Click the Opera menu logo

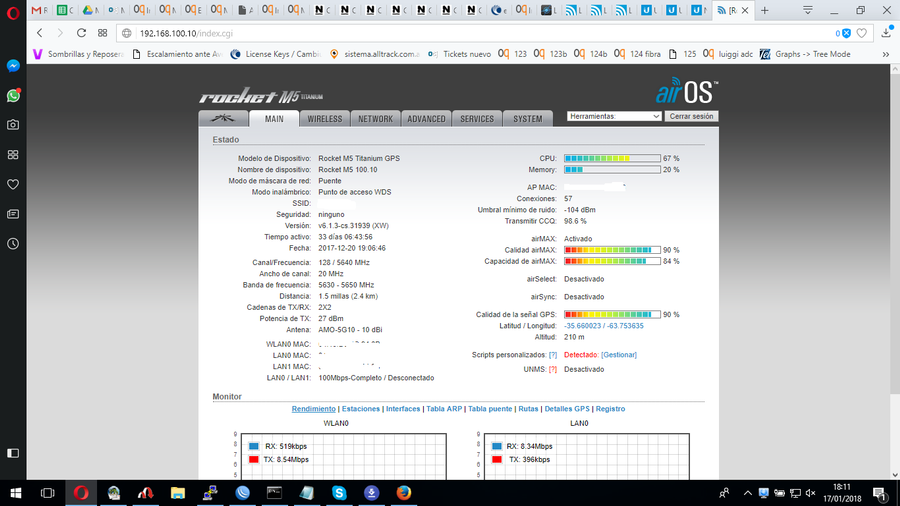tap(13, 12)
